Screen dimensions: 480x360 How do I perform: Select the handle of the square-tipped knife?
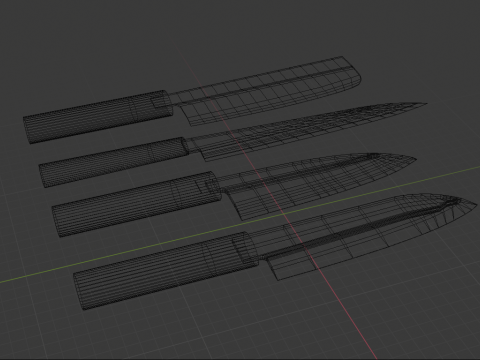pos(98,117)
